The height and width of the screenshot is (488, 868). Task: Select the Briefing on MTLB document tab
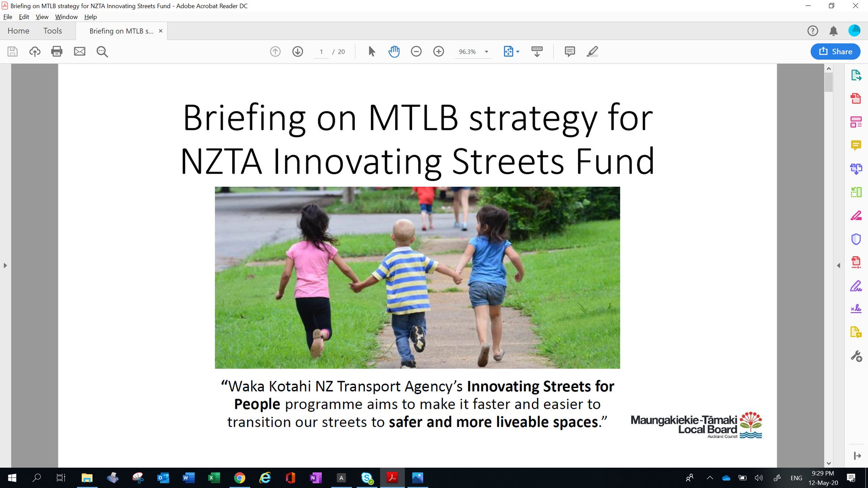(x=121, y=31)
